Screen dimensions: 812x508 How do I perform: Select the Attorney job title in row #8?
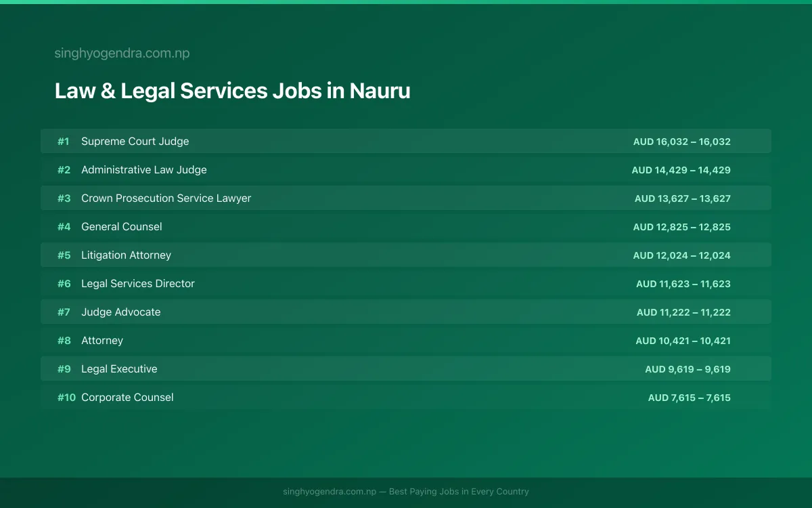[102, 341]
